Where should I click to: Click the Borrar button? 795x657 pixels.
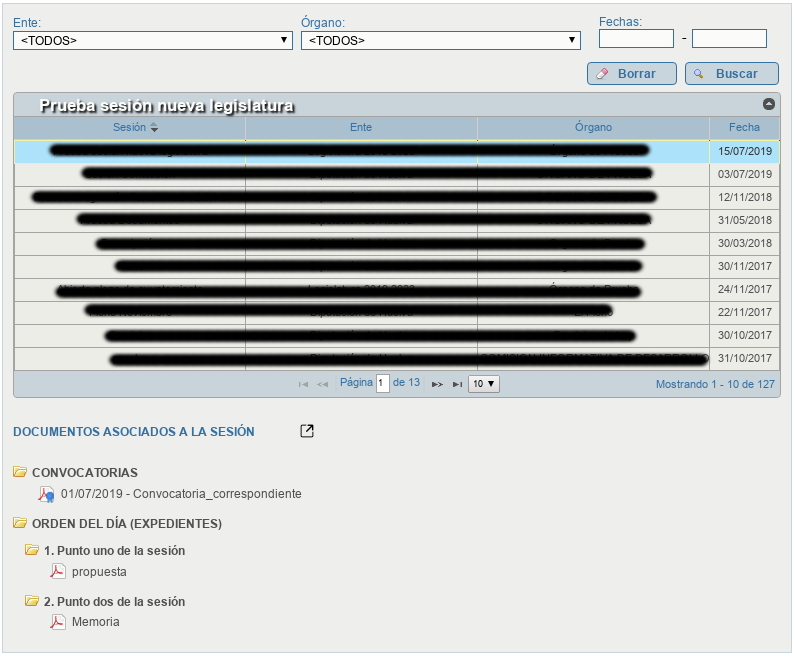[x=632, y=74]
